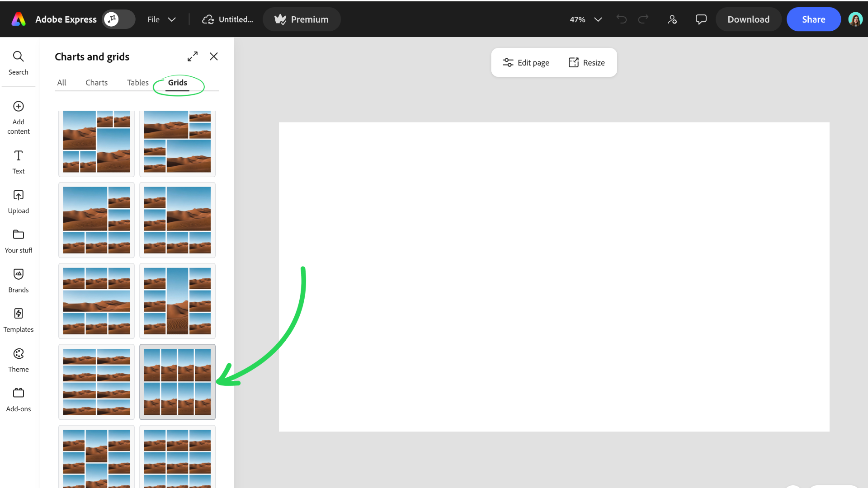Screen dimensions: 868x488
Task: Open the Edit page settings
Action: click(x=526, y=63)
